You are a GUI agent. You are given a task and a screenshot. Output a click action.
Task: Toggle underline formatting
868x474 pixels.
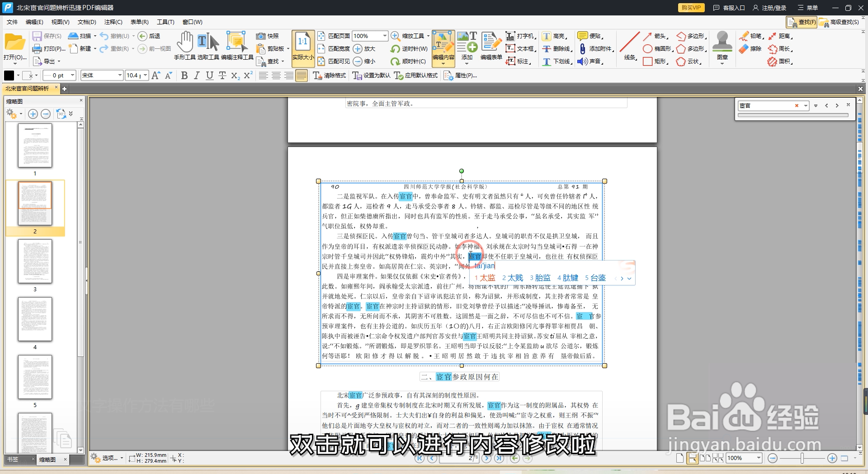point(209,76)
